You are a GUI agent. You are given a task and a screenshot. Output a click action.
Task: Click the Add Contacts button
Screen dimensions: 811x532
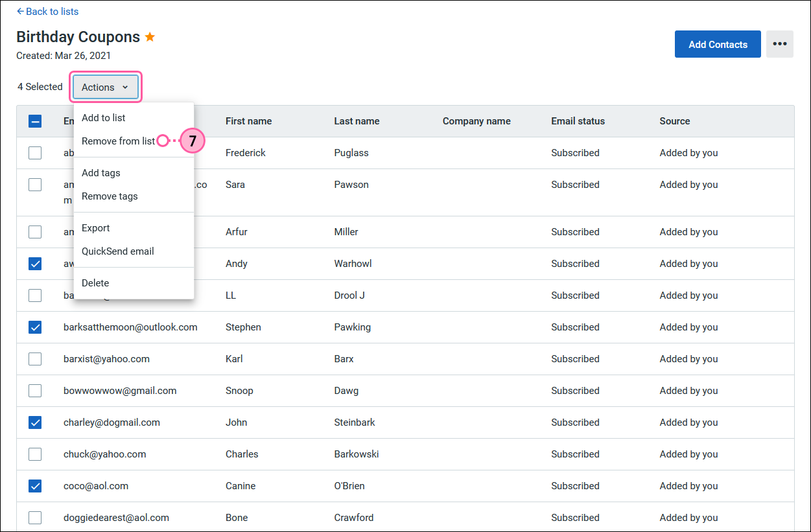(718, 44)
